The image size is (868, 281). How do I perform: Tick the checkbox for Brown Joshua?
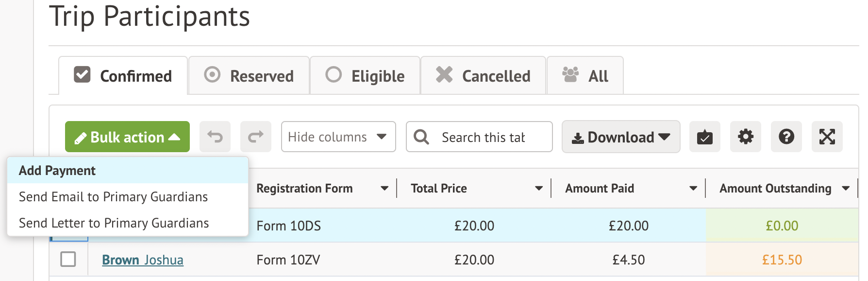(68, 259)
